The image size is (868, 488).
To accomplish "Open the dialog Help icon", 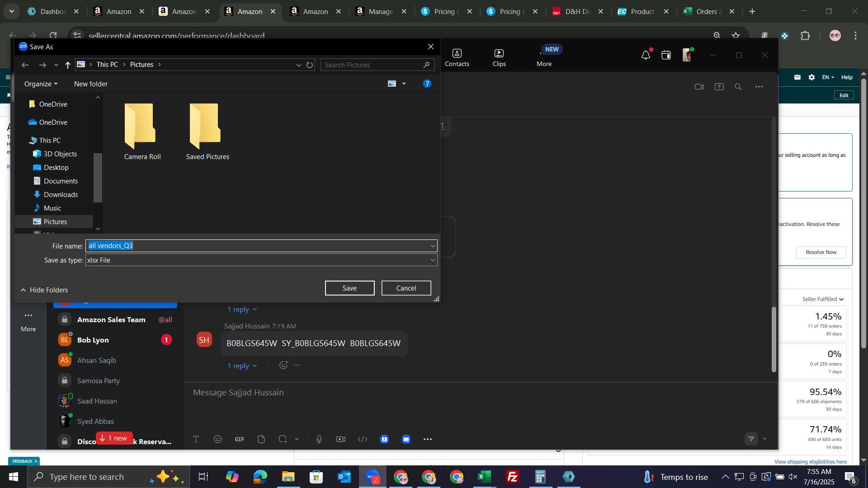I will coord(427,84).
